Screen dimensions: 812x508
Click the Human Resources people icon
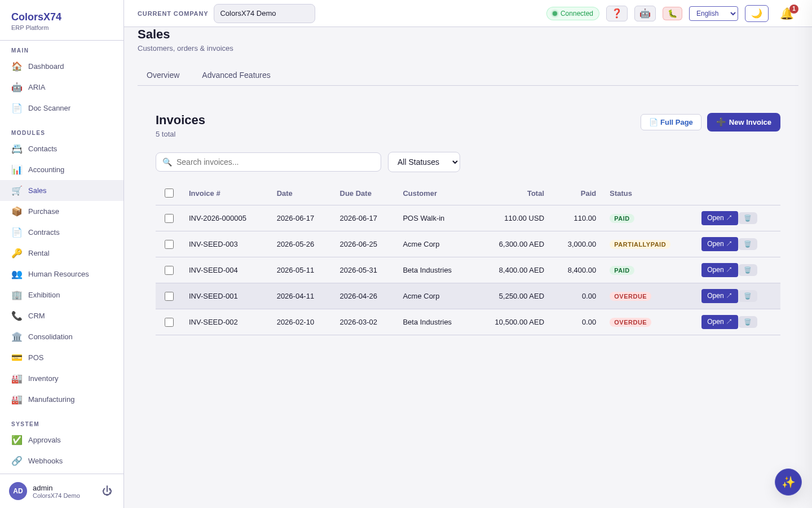(x=17, y=274)
